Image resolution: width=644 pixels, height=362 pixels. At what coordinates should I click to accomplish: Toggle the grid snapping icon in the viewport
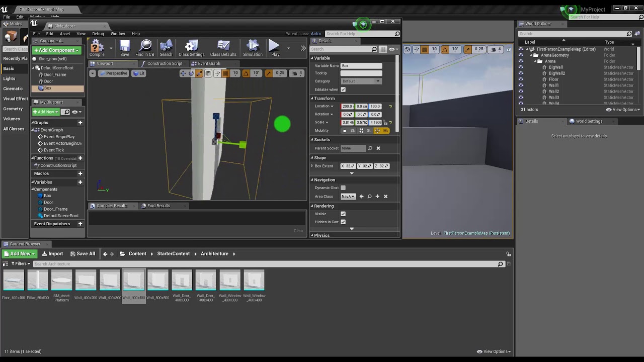(226, 73)
